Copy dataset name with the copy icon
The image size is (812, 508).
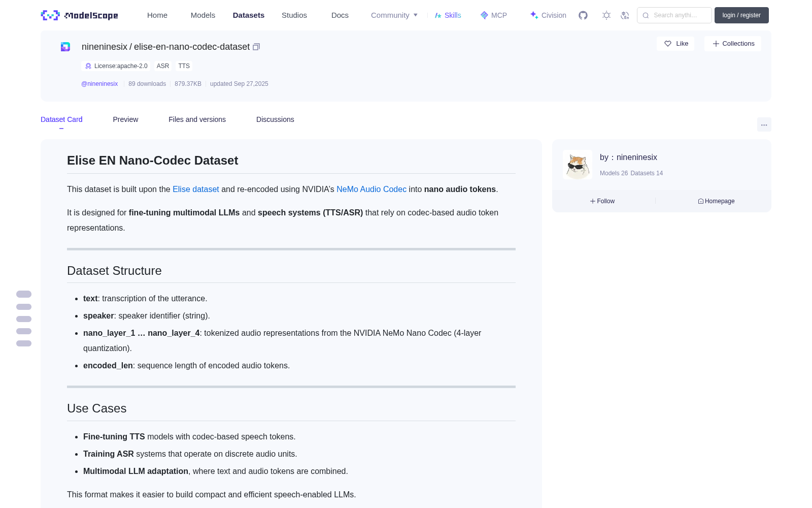(x=256, y=47)
